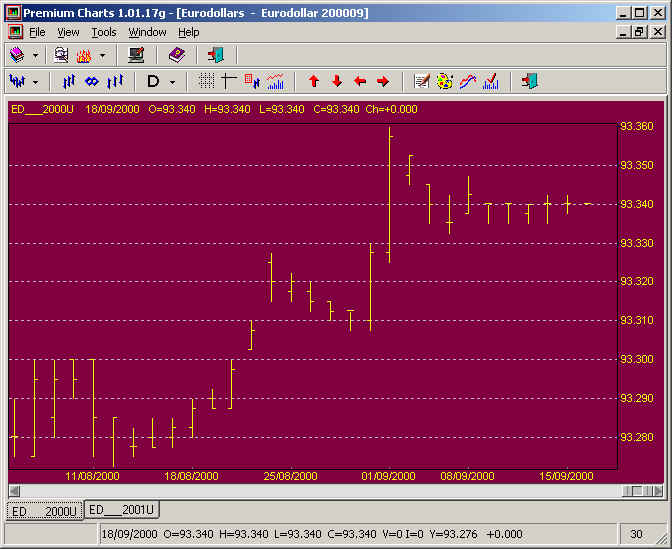Click the red down arrow
Viewport: 672px width, 549px height.
(x=337, y=81)
